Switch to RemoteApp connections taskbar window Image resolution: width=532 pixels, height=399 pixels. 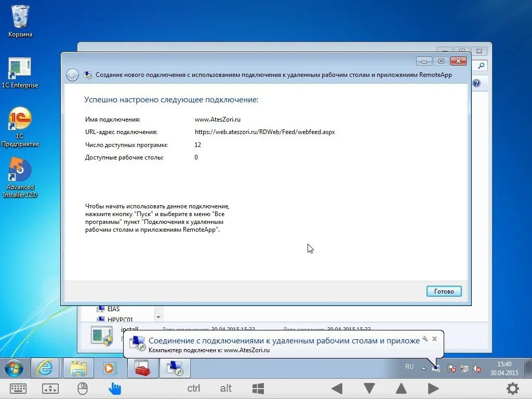175,368
